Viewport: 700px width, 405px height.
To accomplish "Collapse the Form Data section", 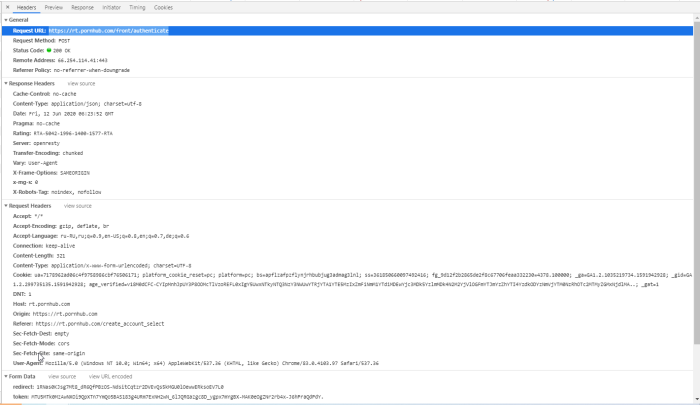I will [x=4, y=376].
